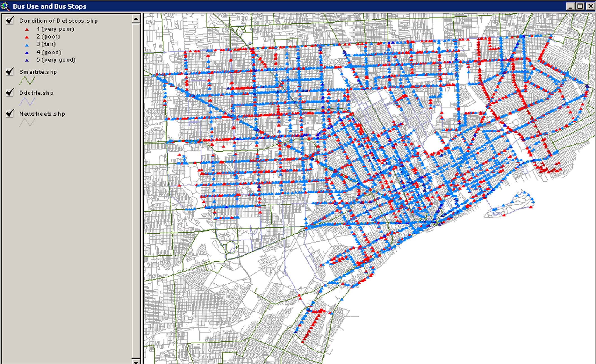Select the Newstreets.shp theme name

click(42, 114)
